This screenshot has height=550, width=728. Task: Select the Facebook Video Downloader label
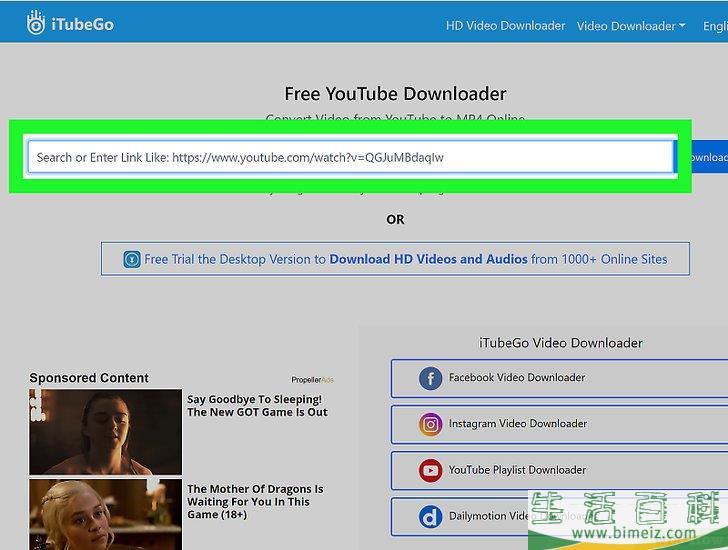(516, 378)
